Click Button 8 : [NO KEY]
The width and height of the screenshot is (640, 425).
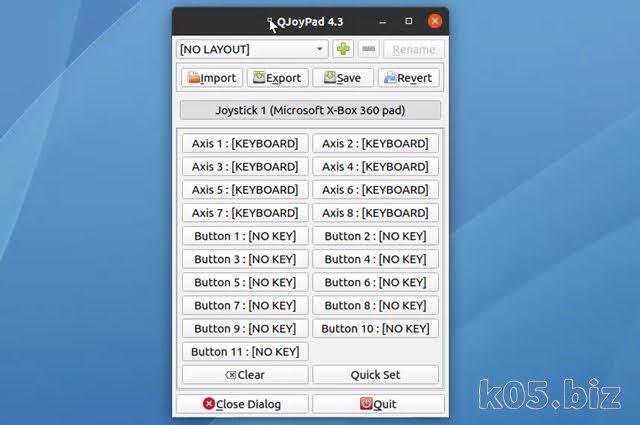[x=376, y=305]
